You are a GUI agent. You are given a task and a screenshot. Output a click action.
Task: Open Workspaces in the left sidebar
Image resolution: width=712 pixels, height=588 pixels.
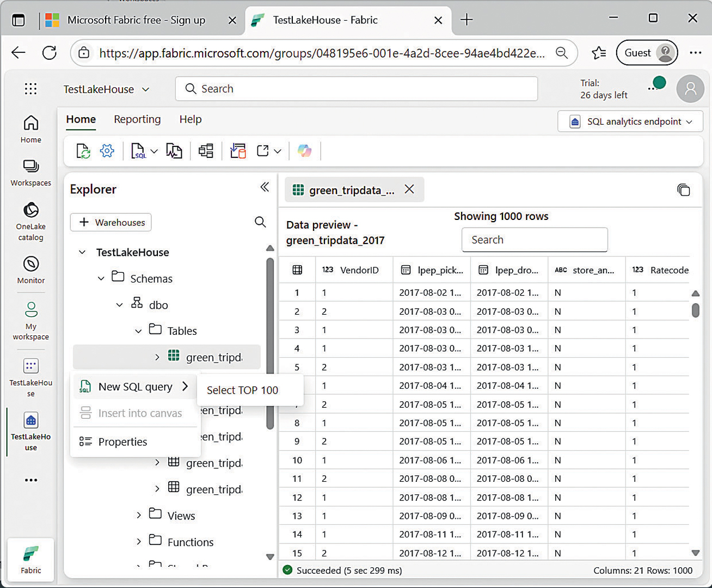[x=31, y=173]
